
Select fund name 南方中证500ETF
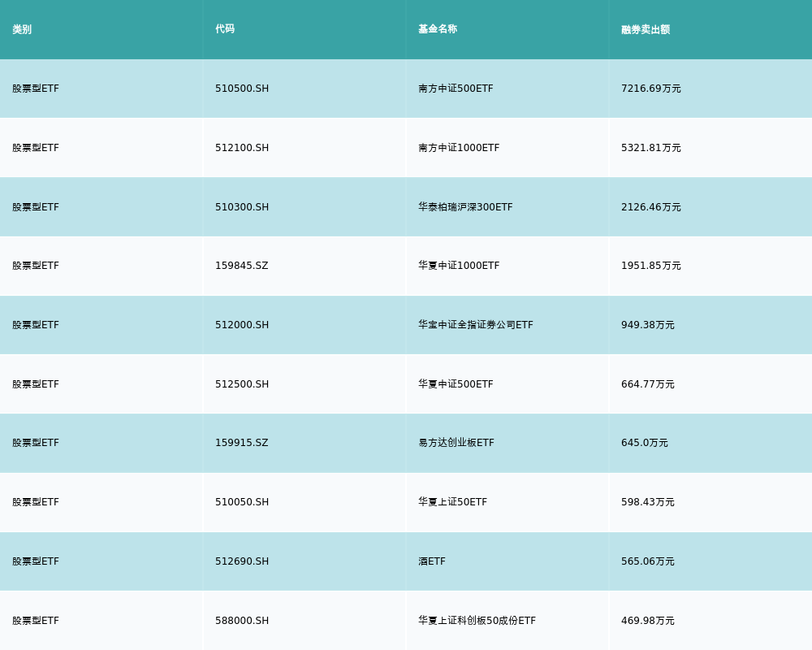456,89
